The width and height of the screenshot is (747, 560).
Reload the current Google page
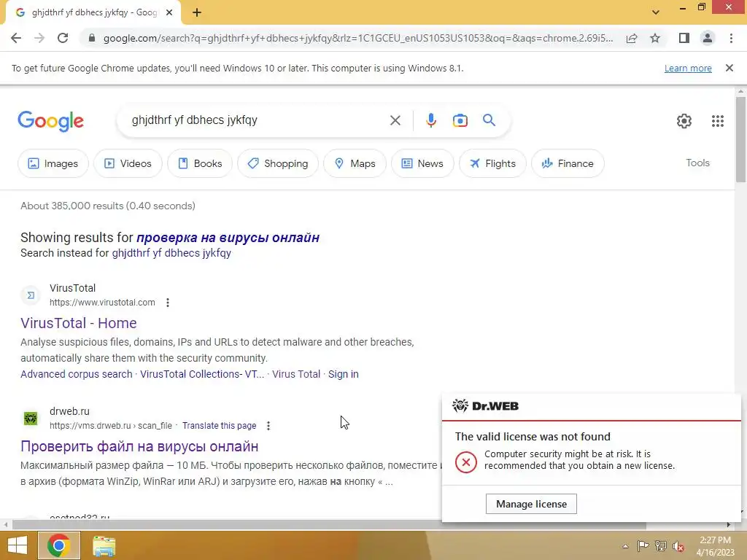point(63,38)
